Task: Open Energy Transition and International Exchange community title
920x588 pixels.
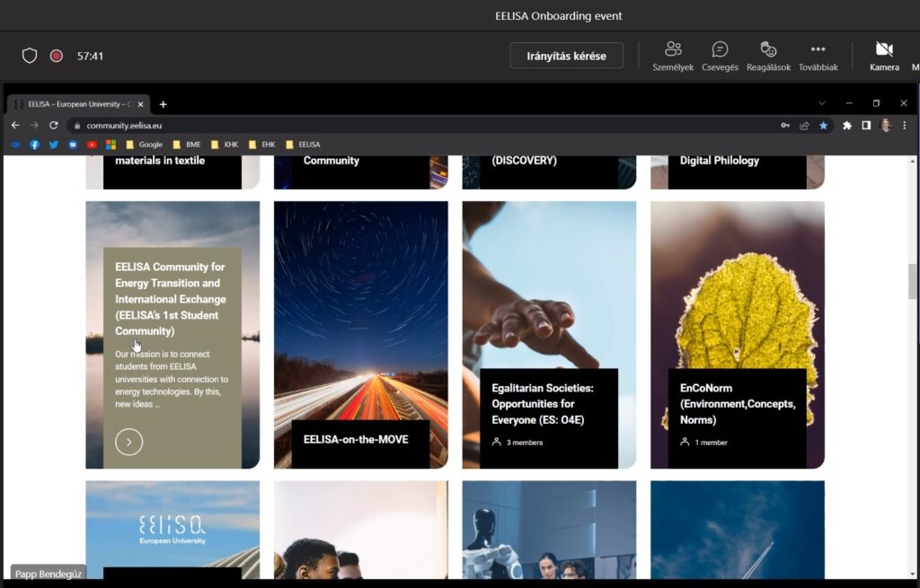Action: point(171,299)
